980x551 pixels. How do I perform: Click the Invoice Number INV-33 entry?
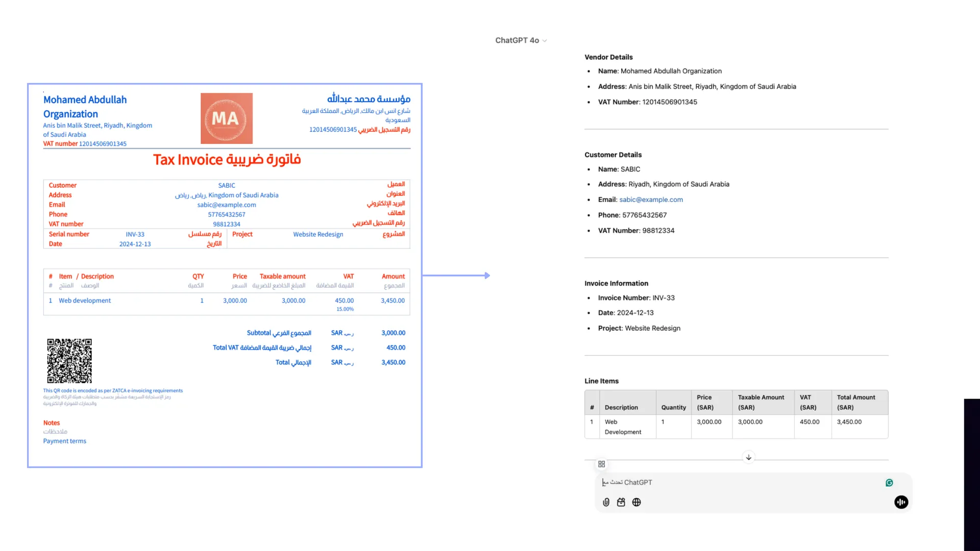click(635, 297)
